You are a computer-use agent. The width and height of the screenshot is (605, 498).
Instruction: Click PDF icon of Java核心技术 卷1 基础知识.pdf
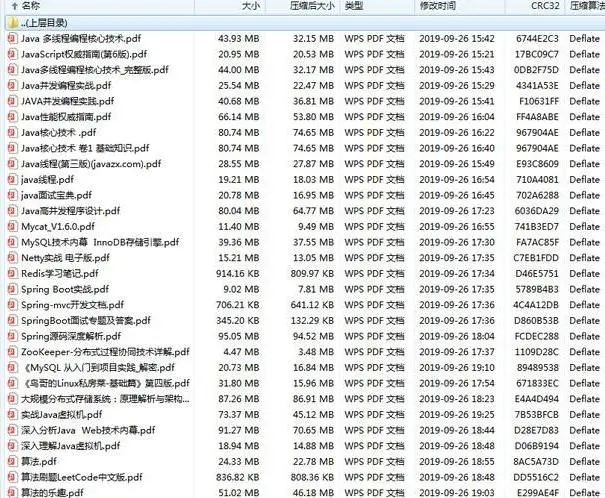(12, 148)
